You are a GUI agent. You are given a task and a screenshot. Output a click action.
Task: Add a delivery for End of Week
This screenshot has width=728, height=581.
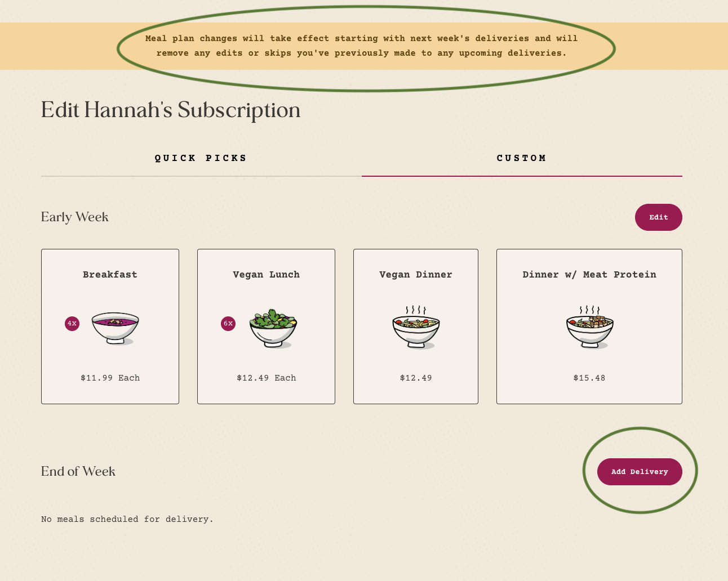pos(640,472)
